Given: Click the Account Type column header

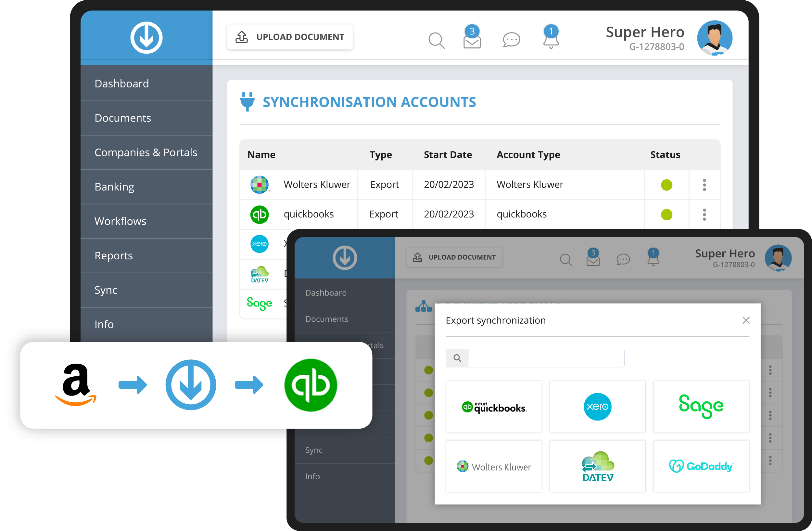Looking at the screenshot, I should click(528, 155).
